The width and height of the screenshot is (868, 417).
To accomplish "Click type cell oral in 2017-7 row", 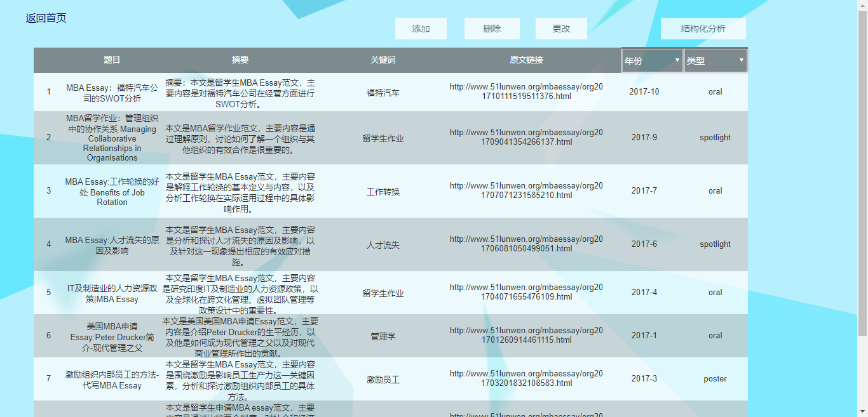I will click(715, 190).
